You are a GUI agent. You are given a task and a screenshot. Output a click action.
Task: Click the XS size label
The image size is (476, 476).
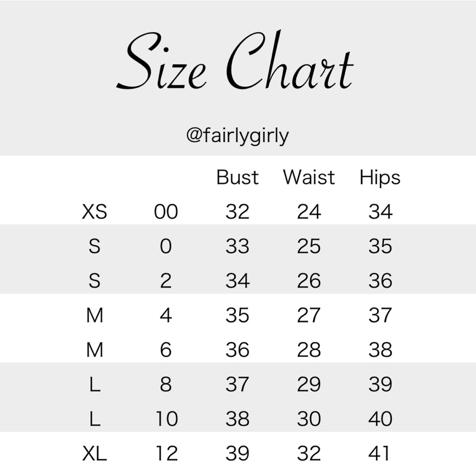click(x=95, y=212)
